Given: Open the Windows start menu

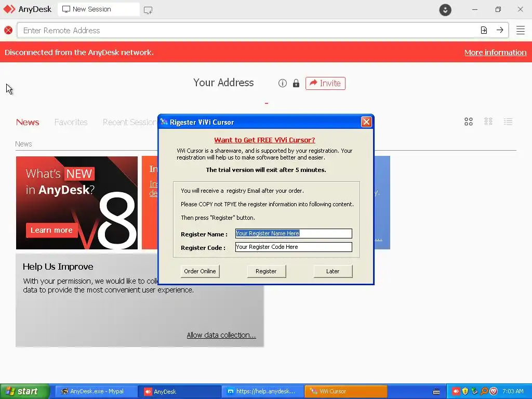Looking at the screenshot, I should 24,391.
